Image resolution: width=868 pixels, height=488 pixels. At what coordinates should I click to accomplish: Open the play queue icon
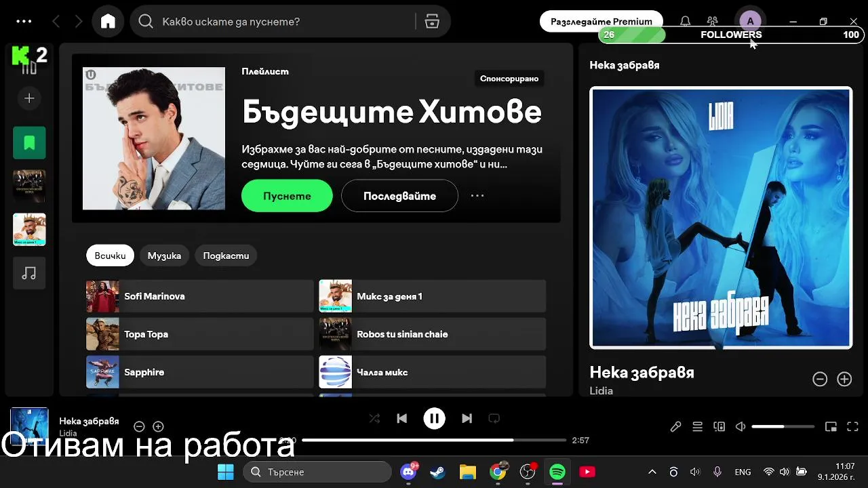tap(697, 426)
